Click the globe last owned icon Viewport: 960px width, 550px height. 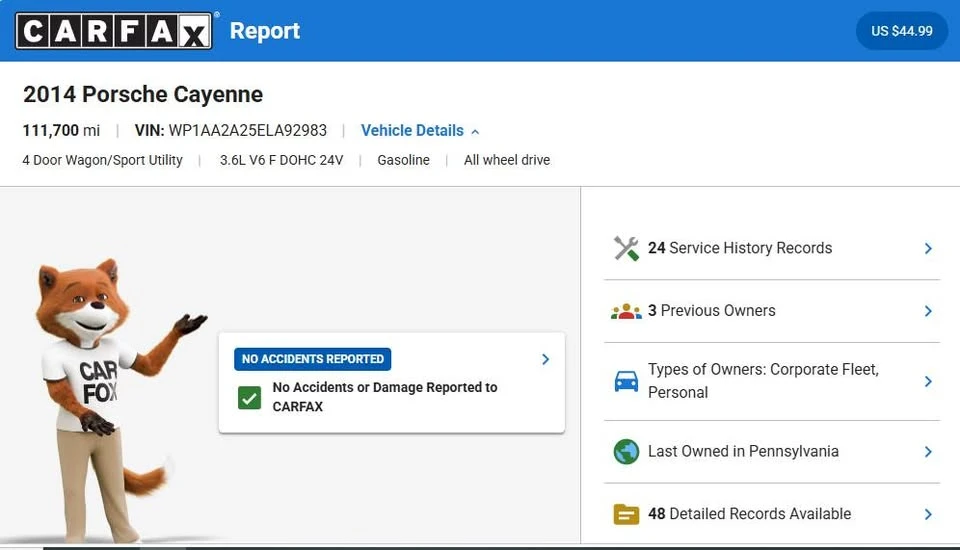pos(626,451)
